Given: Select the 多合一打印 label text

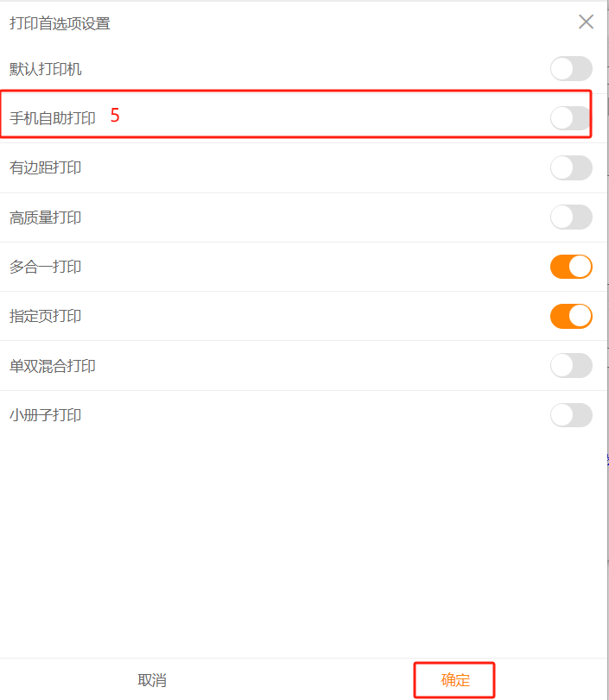Looking at the screenshot, I should click(46, 267).
